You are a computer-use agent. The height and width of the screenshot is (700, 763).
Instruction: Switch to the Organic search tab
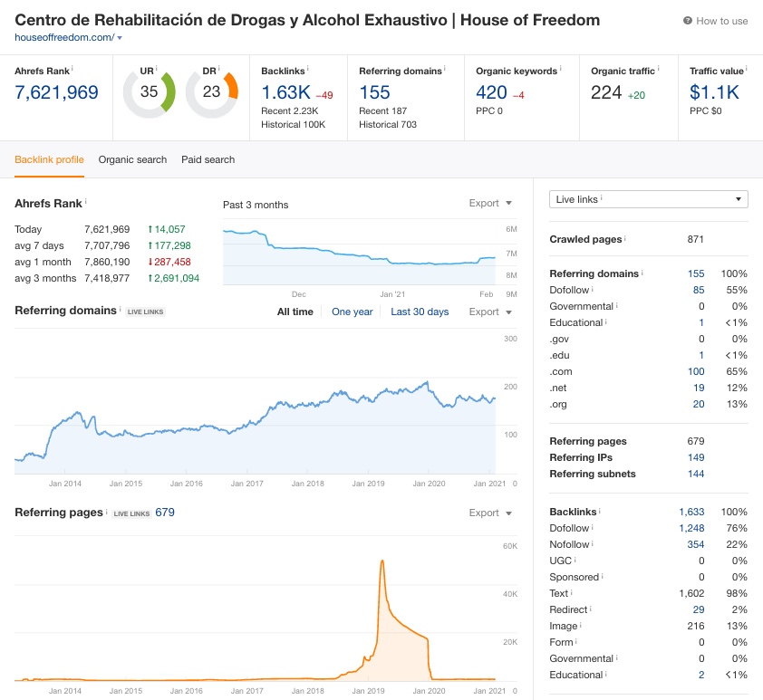(132, 159)
